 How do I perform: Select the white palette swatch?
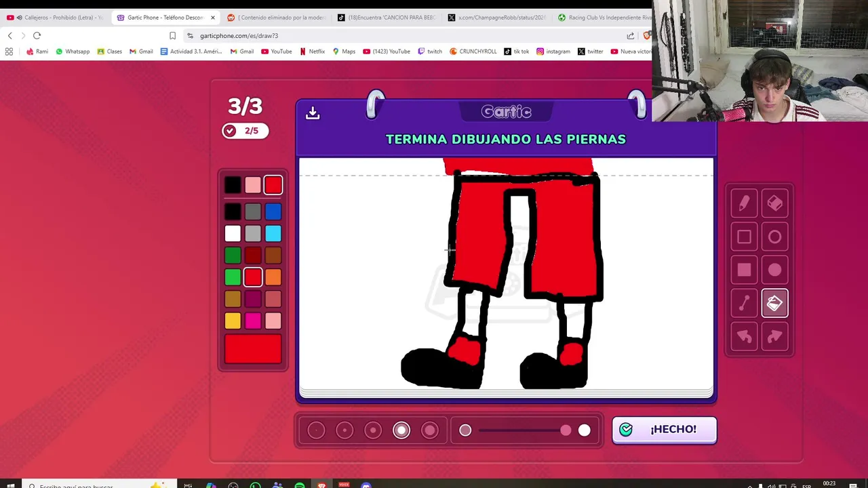[233, 234]
